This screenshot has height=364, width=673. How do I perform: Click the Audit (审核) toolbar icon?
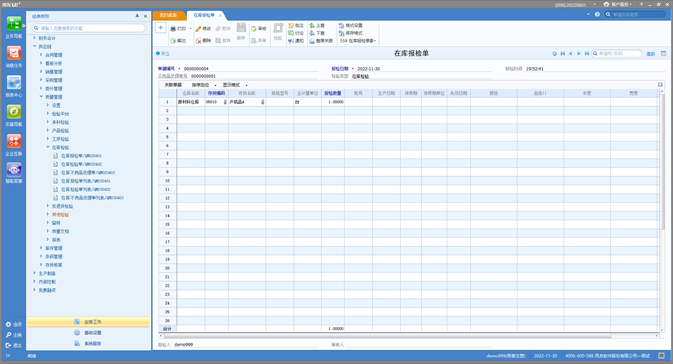point(254,29)
